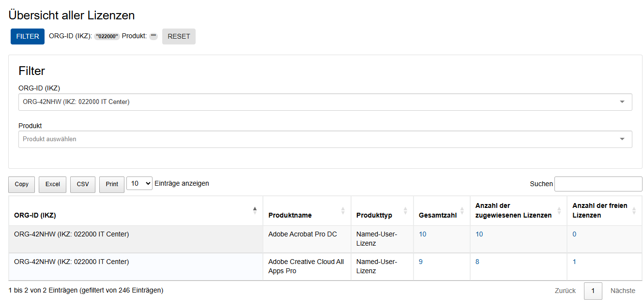
Task: Copy table data with Copy button
Action: pyautogui.click(x=21, y=184)
